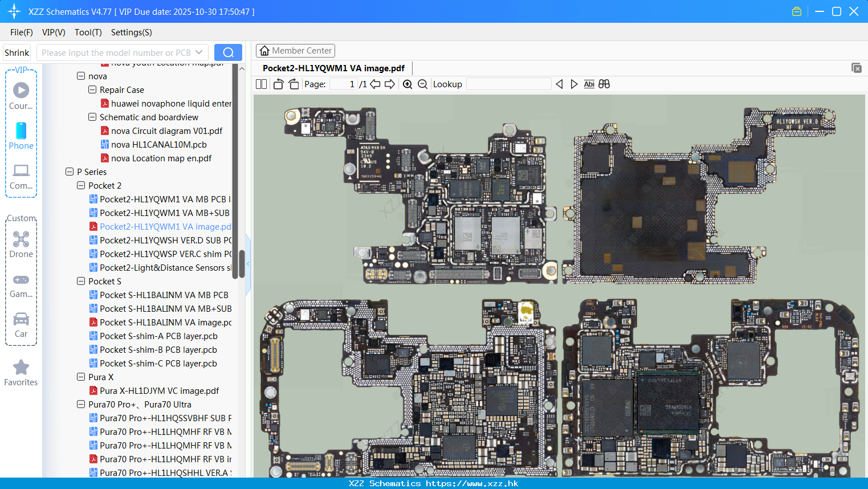Open the Tool(T) menu
The height and width of the screenshot is (489, 868).
[x=88, y=32]
